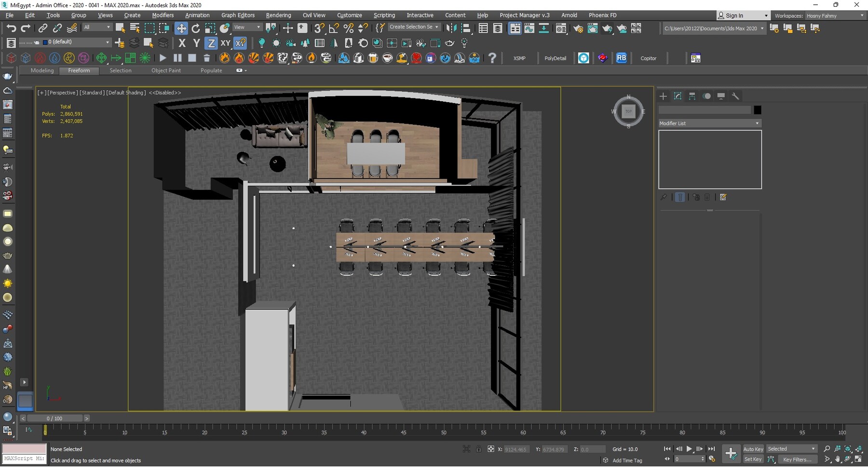Open the selection filter All dropdown
The width and height of the screenshot is (868, 470).
pos(97,27)
